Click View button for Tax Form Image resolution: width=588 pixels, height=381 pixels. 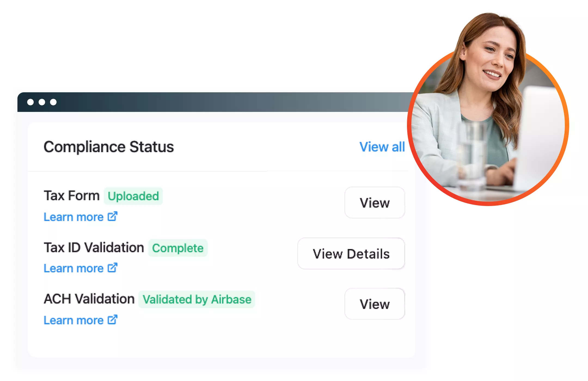click(x=375, y=202)
